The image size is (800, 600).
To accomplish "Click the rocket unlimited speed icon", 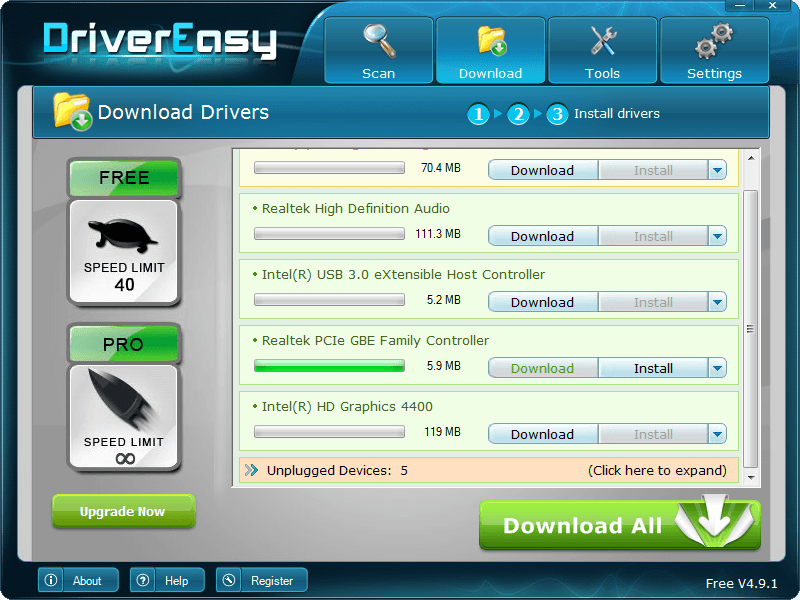I will [x=124, y=417].
